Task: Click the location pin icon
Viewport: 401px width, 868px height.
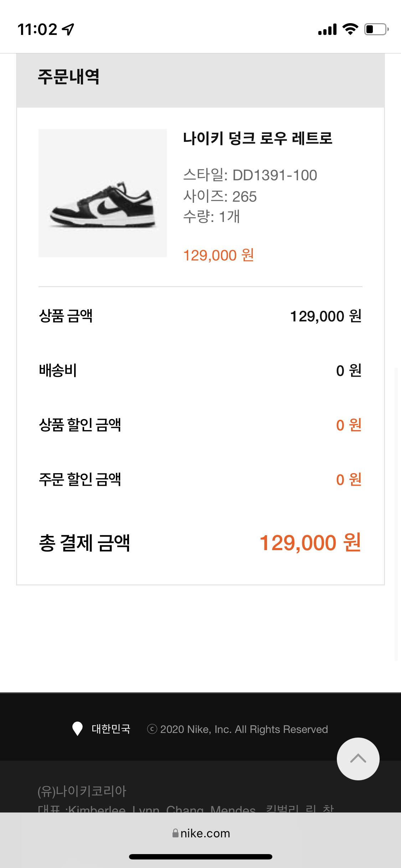Action: point(77,729)
